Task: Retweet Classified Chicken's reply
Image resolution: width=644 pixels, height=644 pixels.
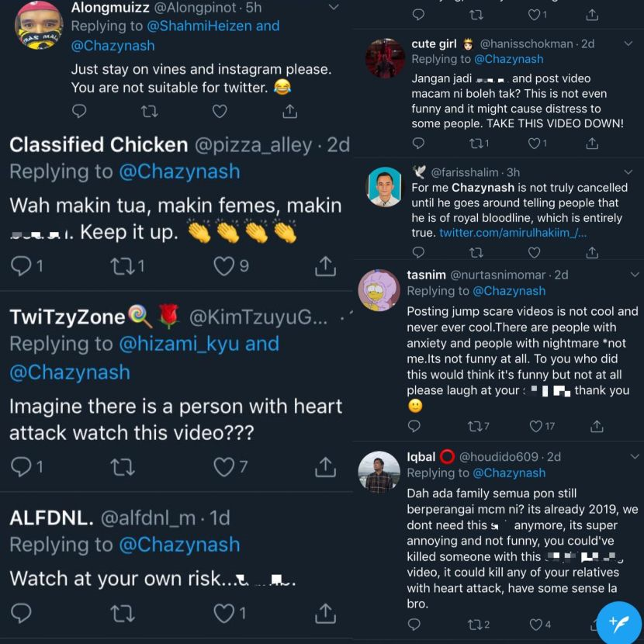Action: (x=124, y=266)
